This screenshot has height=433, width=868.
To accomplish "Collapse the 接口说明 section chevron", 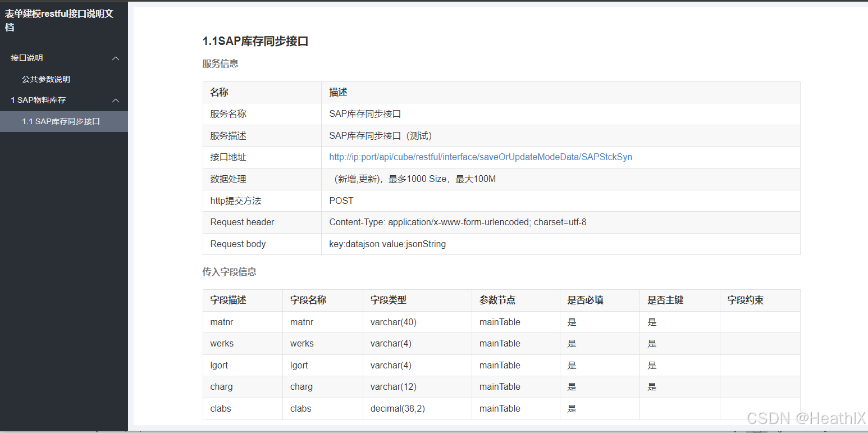I will point(116,58).
